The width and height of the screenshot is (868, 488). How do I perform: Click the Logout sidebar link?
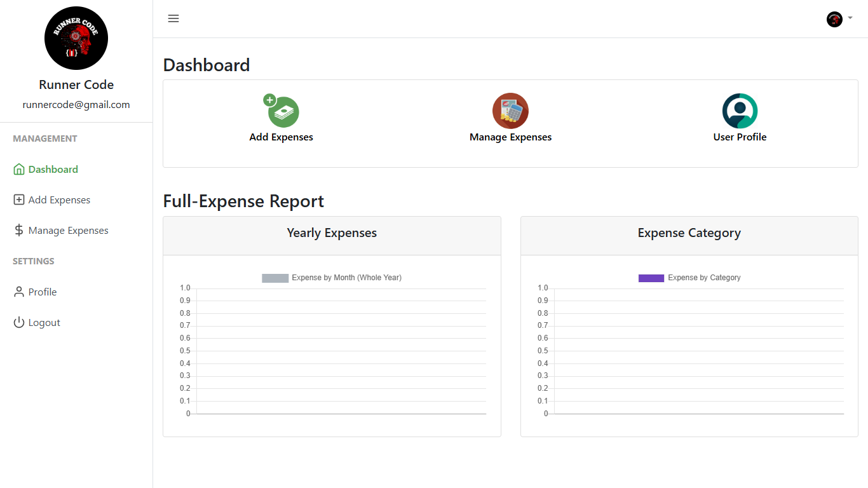44,323
